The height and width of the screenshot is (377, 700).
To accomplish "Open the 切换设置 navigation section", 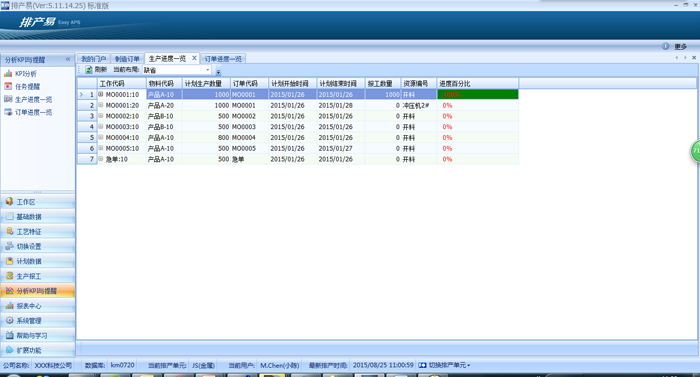I will [38, 246].
